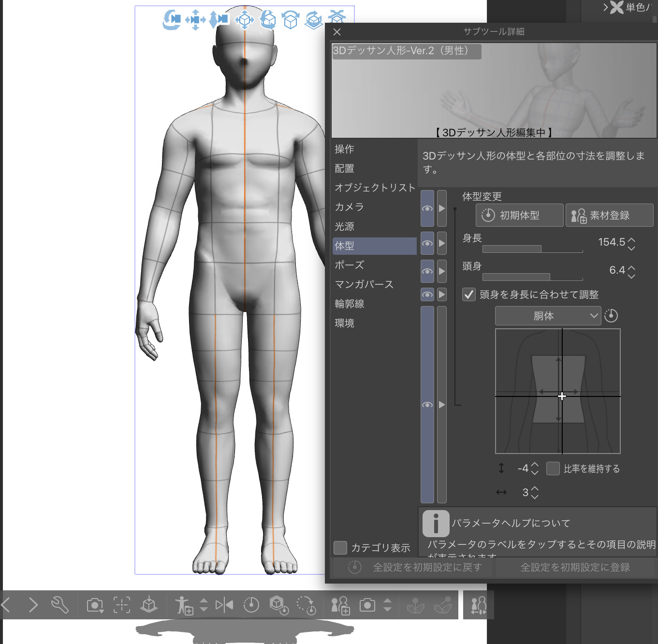
Task: Click the X icon beside 単色
Action: point(616,7)
